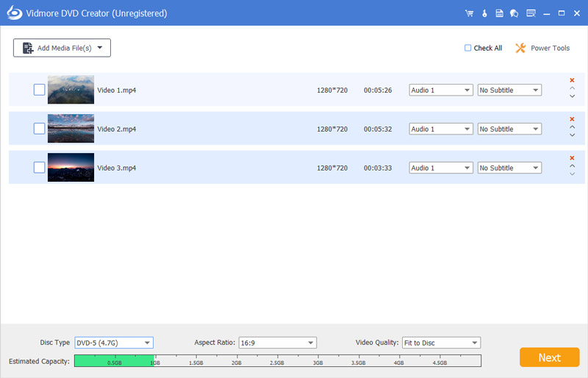Open the Audio 1 dropdown for Video 1.mp4

pyautogui.click(x=441, y=90)
